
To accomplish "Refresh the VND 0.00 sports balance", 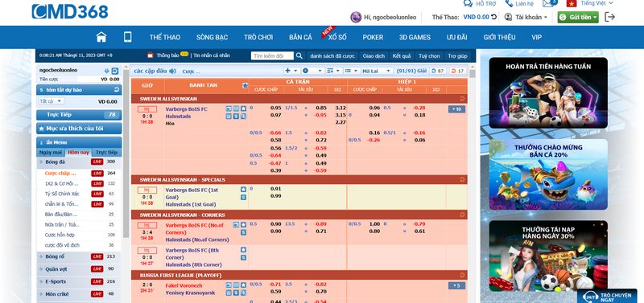I will tap(493, 17).
